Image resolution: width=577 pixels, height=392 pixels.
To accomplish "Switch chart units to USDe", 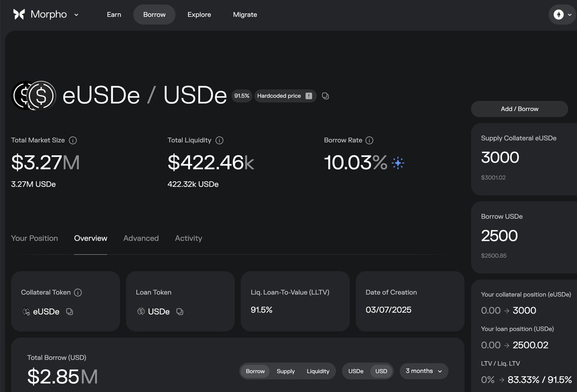I will pos(356,371).
